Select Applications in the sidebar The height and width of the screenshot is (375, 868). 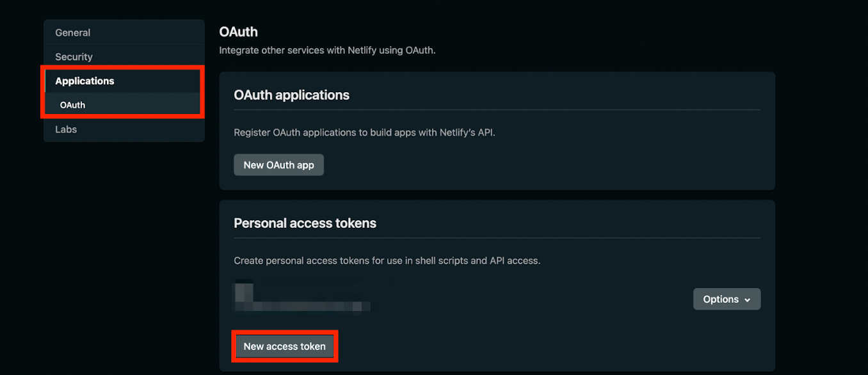tap(84, 81)
